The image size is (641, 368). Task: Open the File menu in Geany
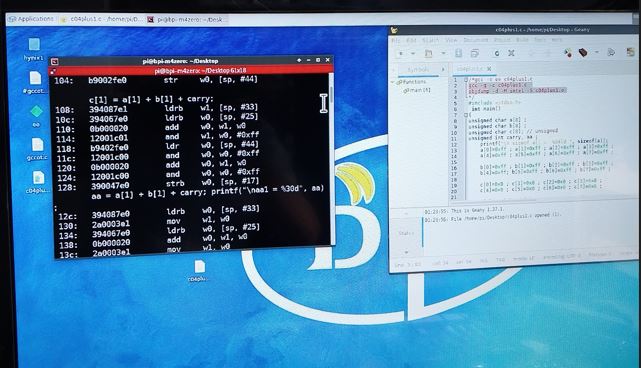[x=396, y=40]
